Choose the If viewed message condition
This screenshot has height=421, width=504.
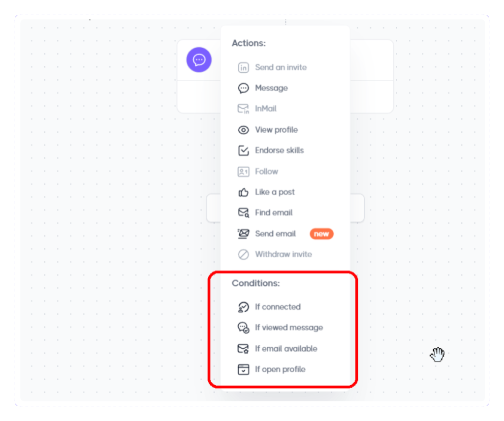point(288,328)
